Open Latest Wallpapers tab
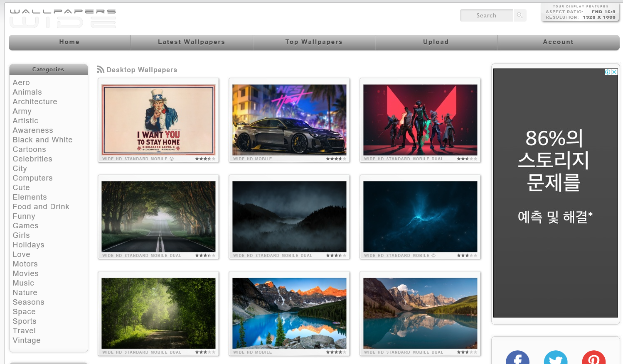Screen dimensions: 623x364 (x=192, y=42)
